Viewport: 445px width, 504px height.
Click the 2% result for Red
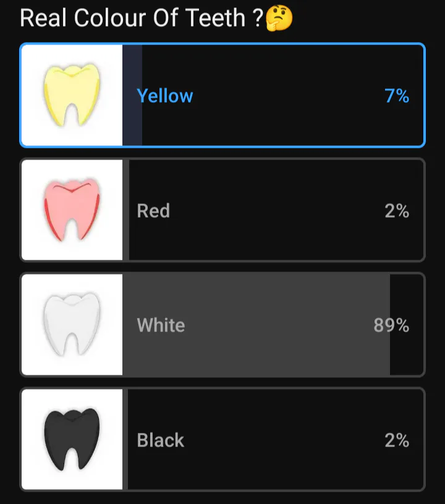point(397,211)
